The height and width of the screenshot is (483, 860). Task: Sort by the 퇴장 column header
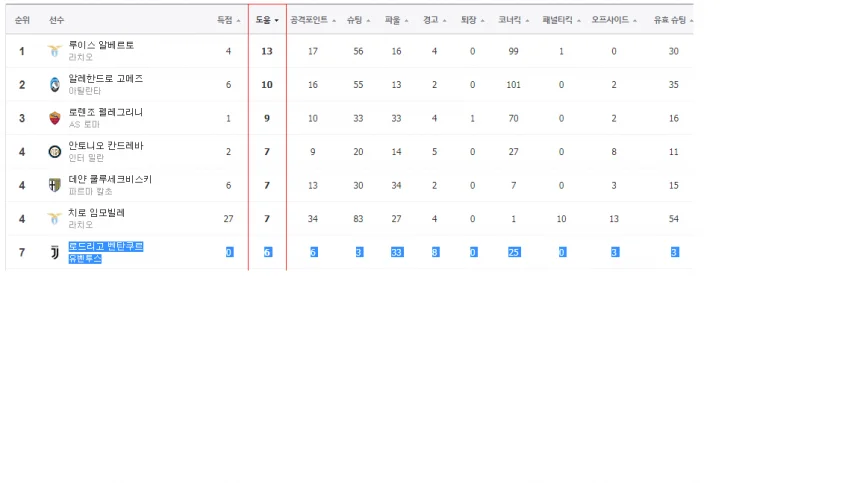(472, 20)
